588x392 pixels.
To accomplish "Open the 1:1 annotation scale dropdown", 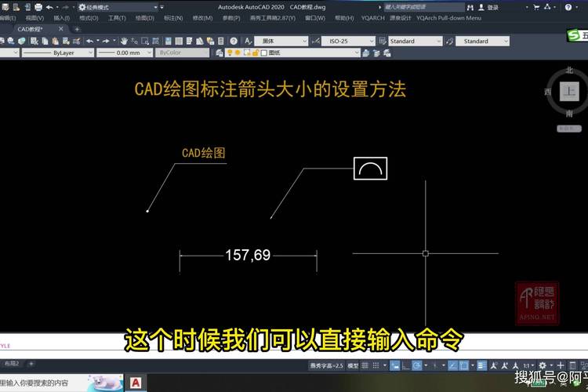I will 528,365.
